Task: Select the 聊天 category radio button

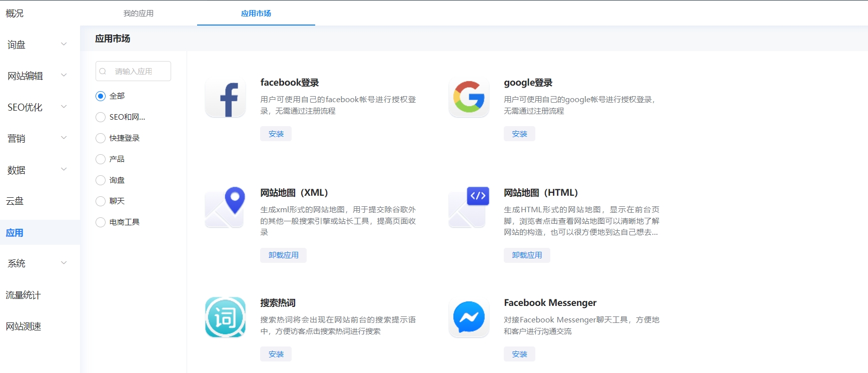Action: pyautogui.click(x=101, y=201)
